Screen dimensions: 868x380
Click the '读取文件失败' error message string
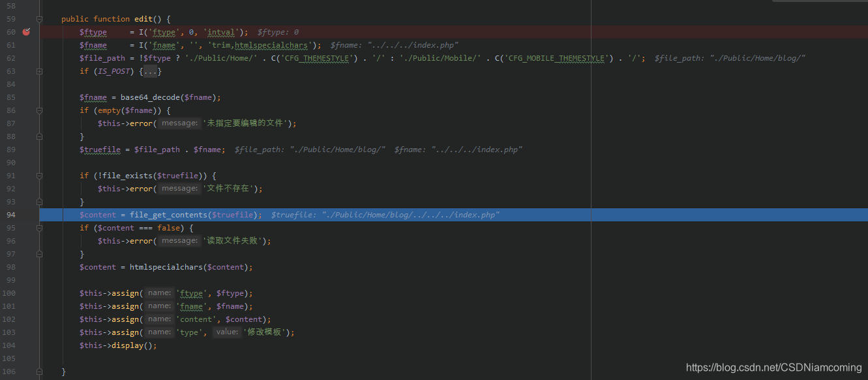tap(232, 241)
